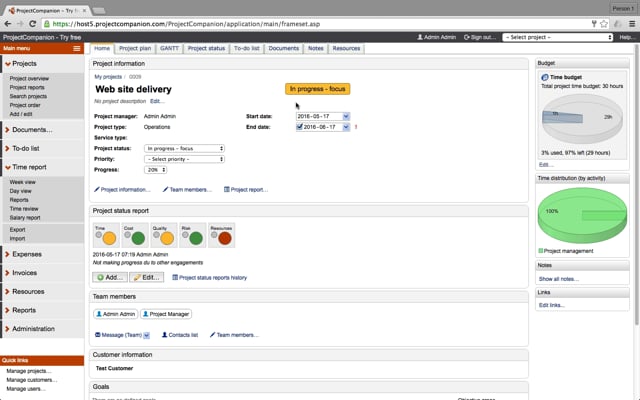Click the red Resources status indicator

[x=225, y=238]
